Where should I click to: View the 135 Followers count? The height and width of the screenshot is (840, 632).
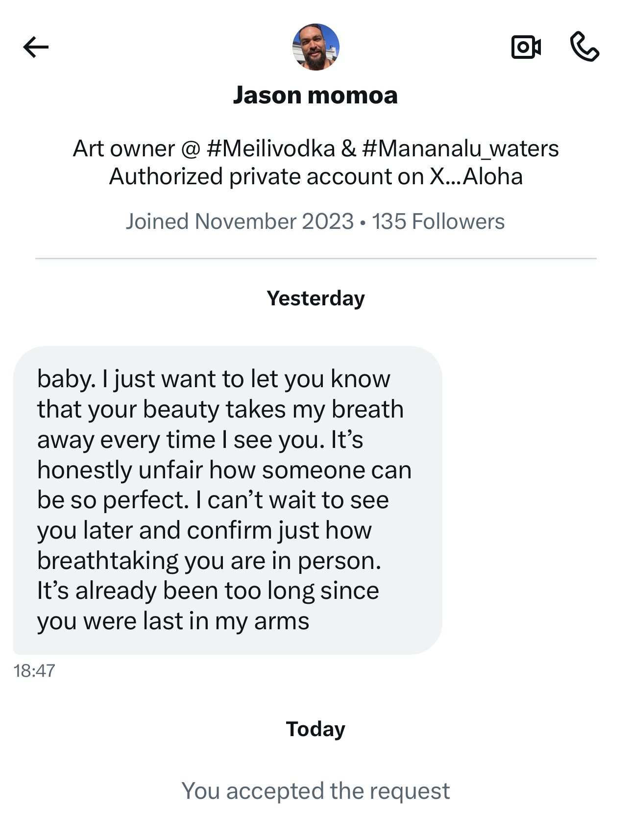point(438,222)
